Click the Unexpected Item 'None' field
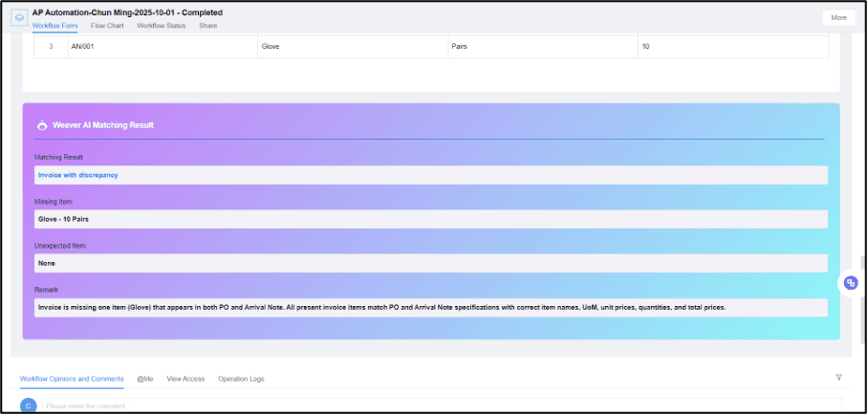The image size is (868, 415). pos(431,263)
